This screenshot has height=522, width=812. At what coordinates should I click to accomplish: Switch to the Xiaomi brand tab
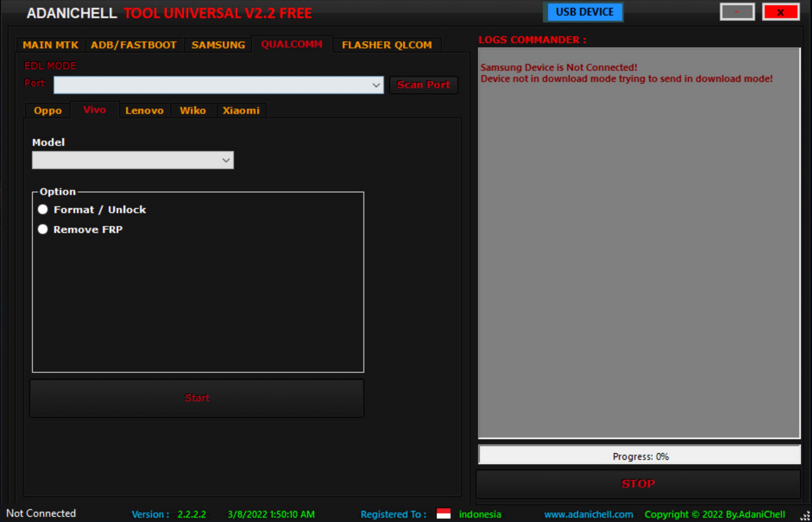point(241,111)
